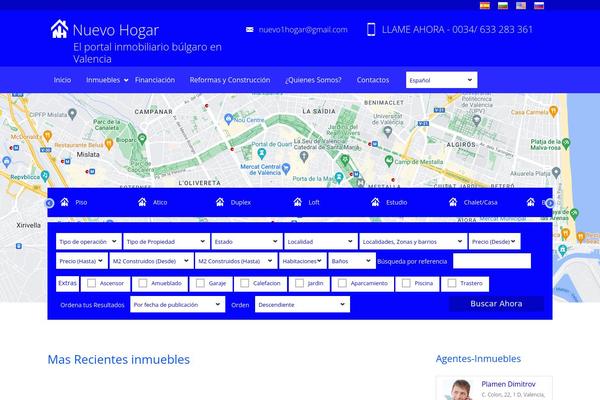The width and height of the screenshot is (600, 400).
Task: Select the Bulgarian flag icon
Action: point(503,5)
